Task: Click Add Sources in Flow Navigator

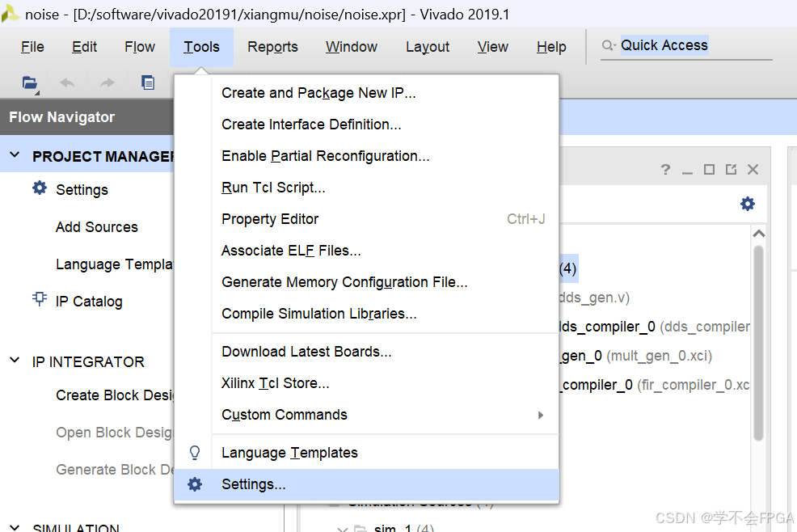Action: tap(96, 227)
